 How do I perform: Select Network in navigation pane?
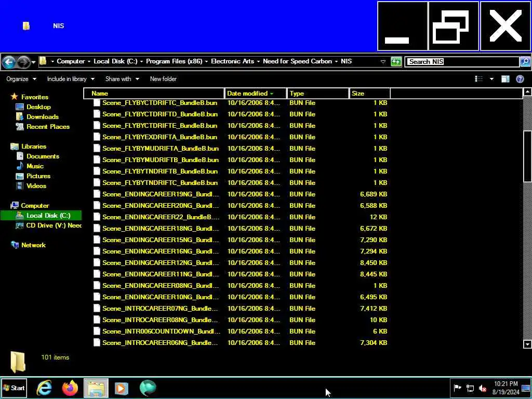pos(33,245)
